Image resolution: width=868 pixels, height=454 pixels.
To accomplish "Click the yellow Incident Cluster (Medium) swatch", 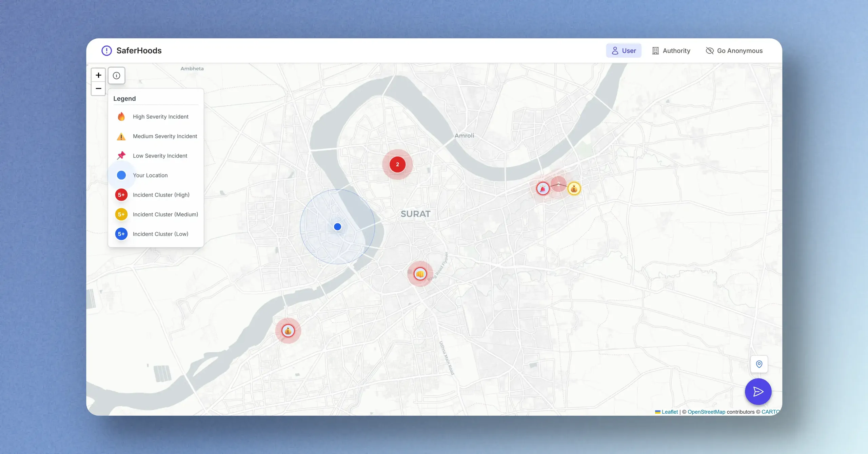I will 121,214.
